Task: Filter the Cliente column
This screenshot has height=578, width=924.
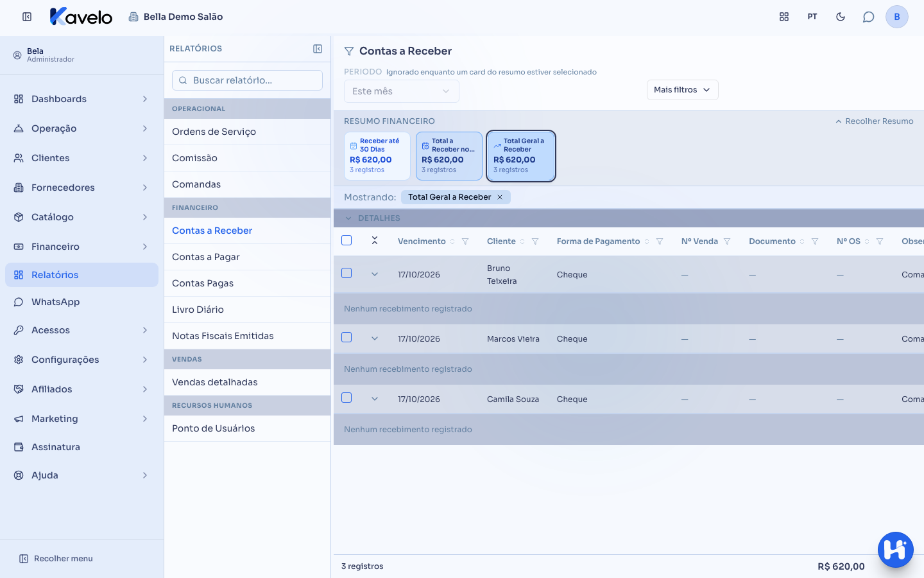Action: tap(535, 241)
